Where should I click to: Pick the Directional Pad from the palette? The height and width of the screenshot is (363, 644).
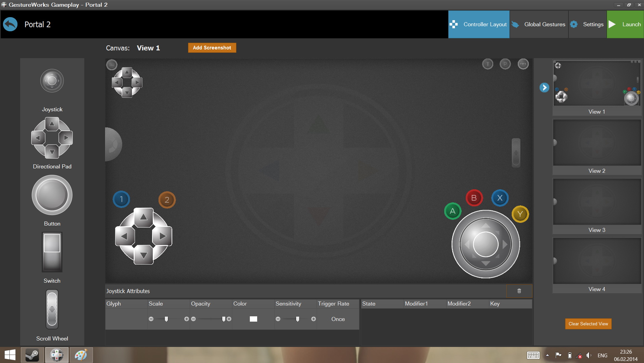52,138
